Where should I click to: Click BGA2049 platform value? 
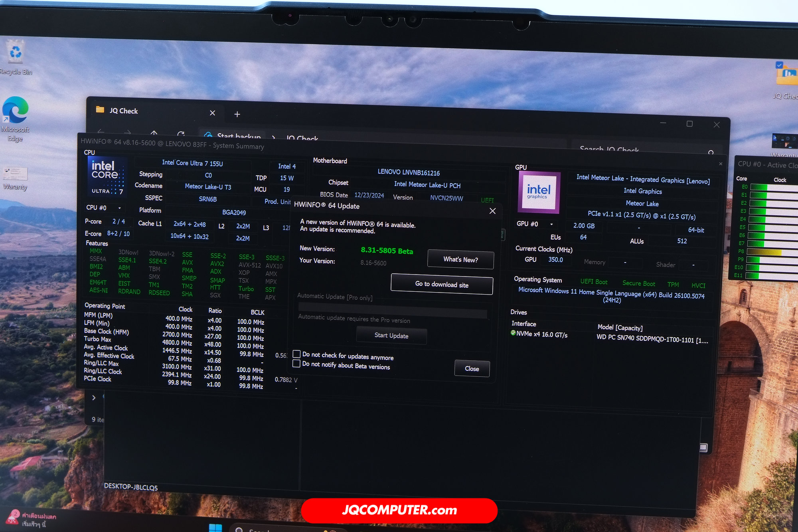pos(234,212)
